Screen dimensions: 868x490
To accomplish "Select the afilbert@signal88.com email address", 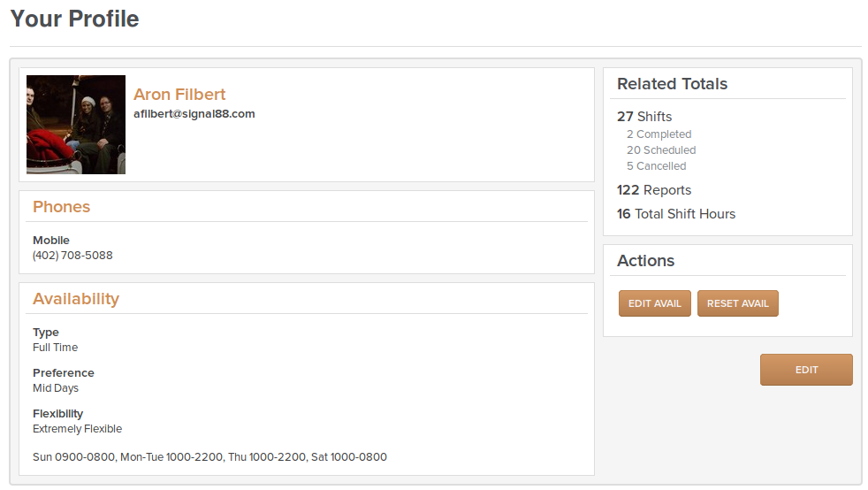I will point(194,114).
